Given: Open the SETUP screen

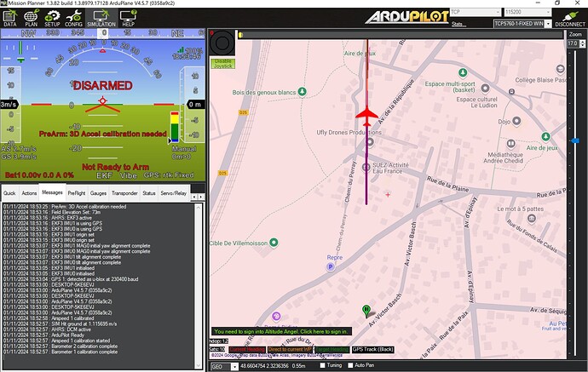Looking at the screenshot, I should [52, 18].
